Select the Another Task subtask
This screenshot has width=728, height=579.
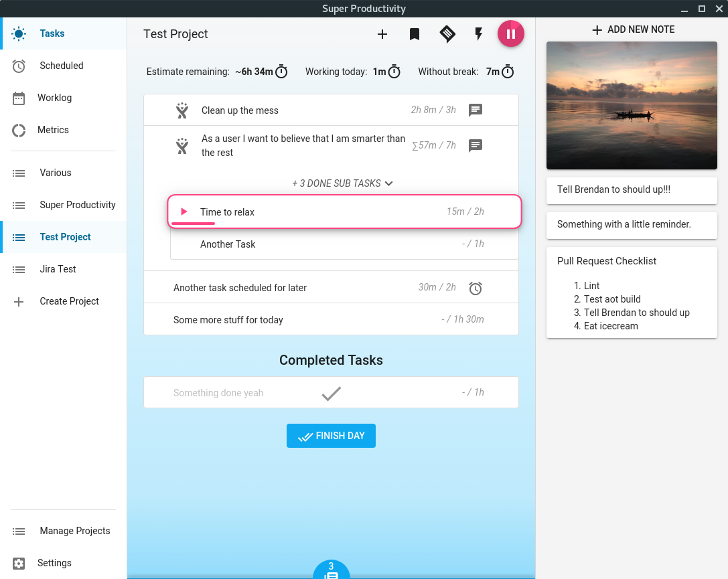(x=344, y=244)
